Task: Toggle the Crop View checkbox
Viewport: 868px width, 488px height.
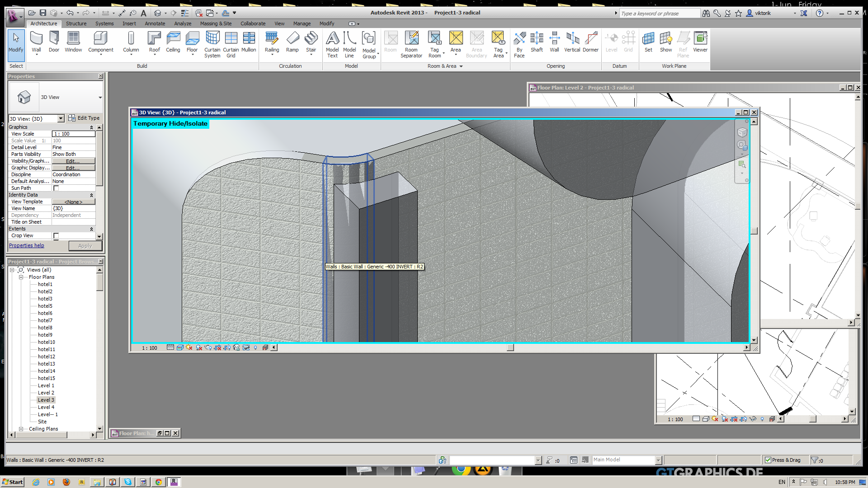Action: pos(56,235)
